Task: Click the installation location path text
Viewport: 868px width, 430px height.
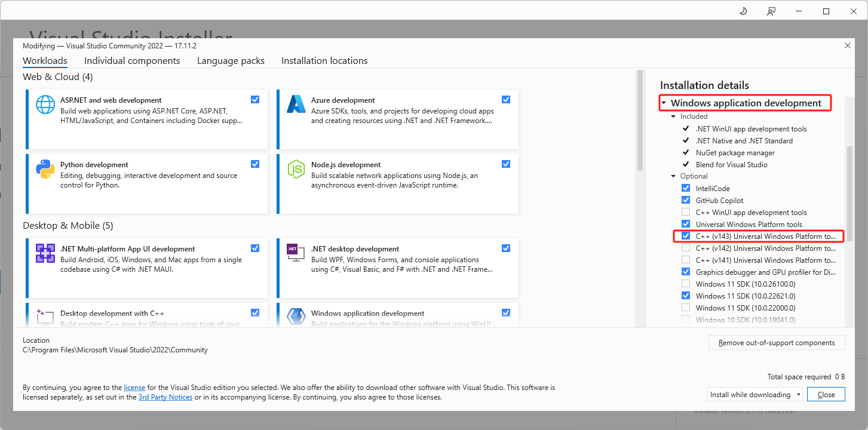Action: pyautogui.click(x=115, y=350)
